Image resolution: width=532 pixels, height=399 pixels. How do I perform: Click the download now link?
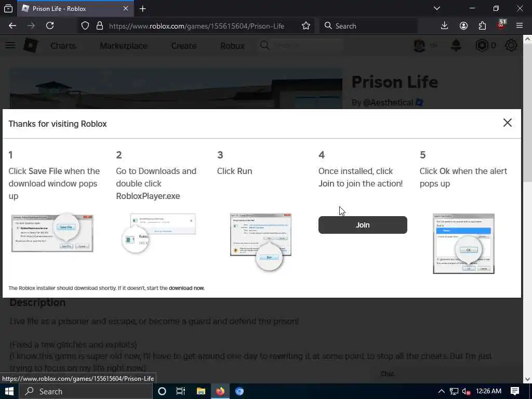(x=187, y=288)
